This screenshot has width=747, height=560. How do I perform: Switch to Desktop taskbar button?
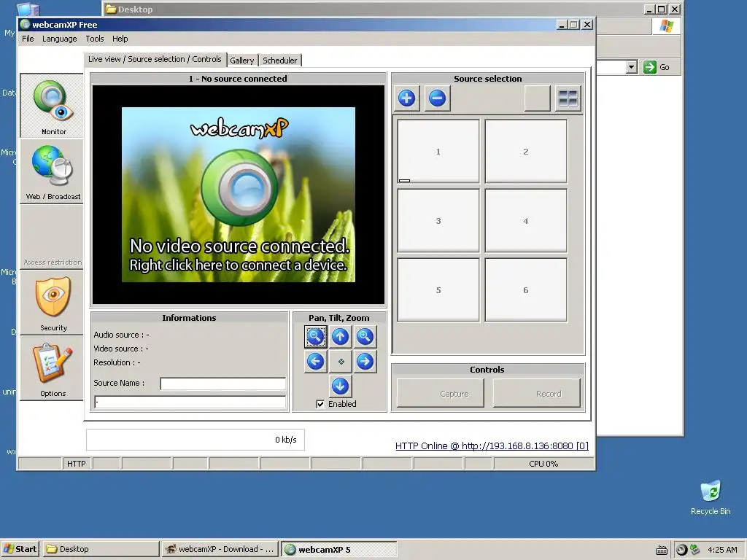[101, 549]
